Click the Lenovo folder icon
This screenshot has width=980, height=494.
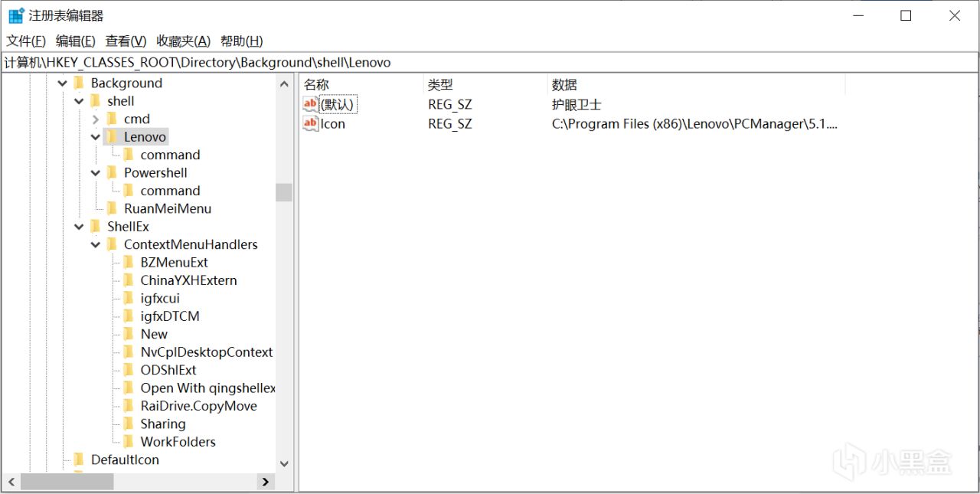[112, 136]
